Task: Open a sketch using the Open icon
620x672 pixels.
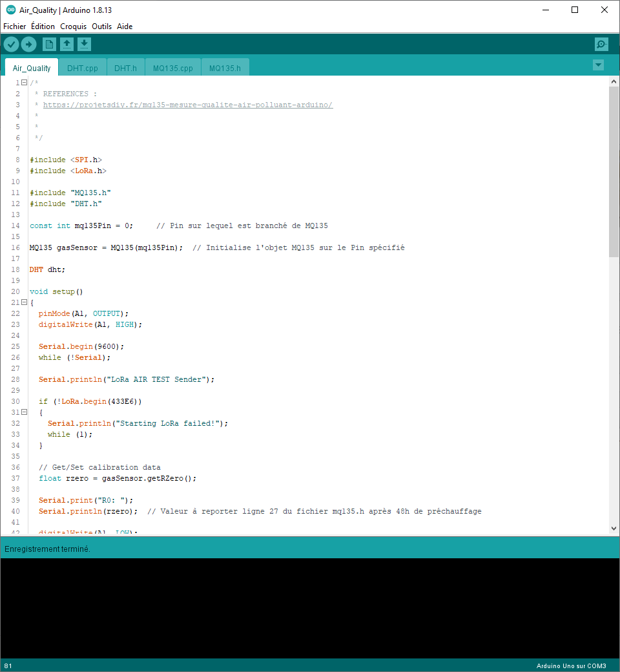Action: tap(67, 44)
